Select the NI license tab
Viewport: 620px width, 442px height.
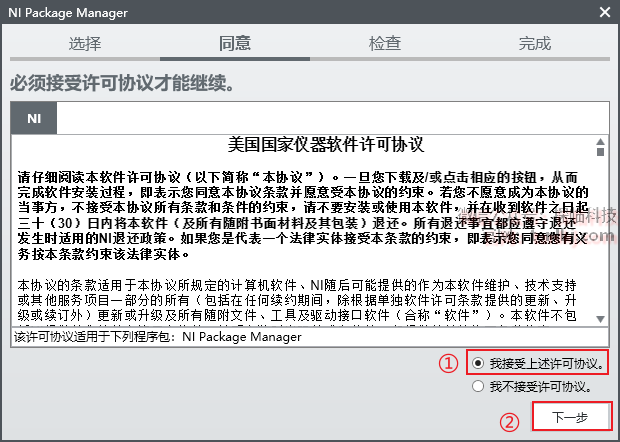[x=34, y=118]
